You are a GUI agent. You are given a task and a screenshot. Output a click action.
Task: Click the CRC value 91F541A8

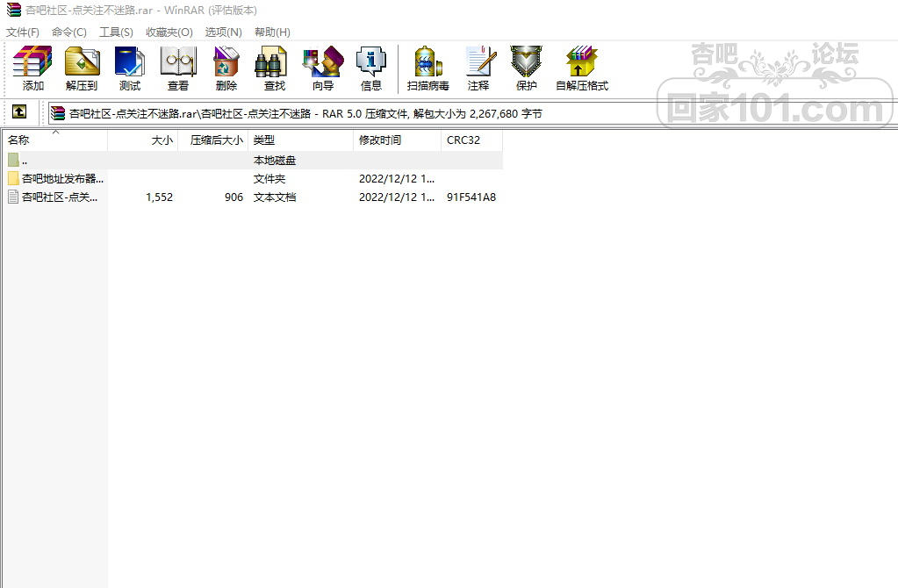pos(471,197)
